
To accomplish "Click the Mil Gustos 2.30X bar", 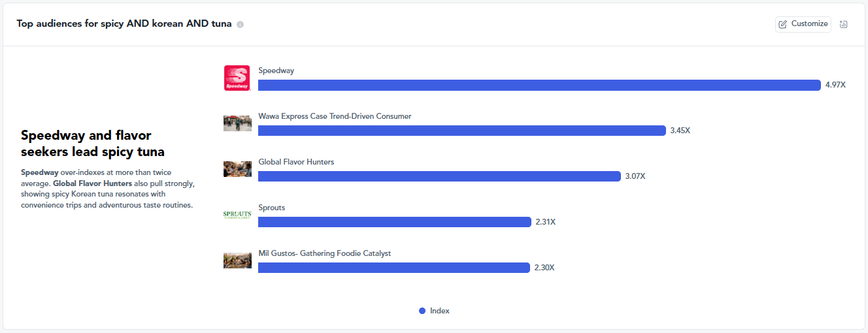I will 394,268.
